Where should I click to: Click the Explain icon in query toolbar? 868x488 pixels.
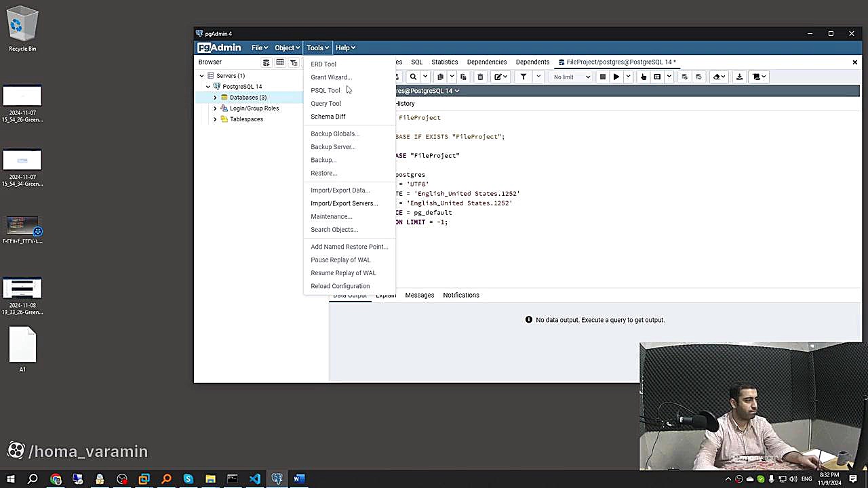tap(644, 77)
